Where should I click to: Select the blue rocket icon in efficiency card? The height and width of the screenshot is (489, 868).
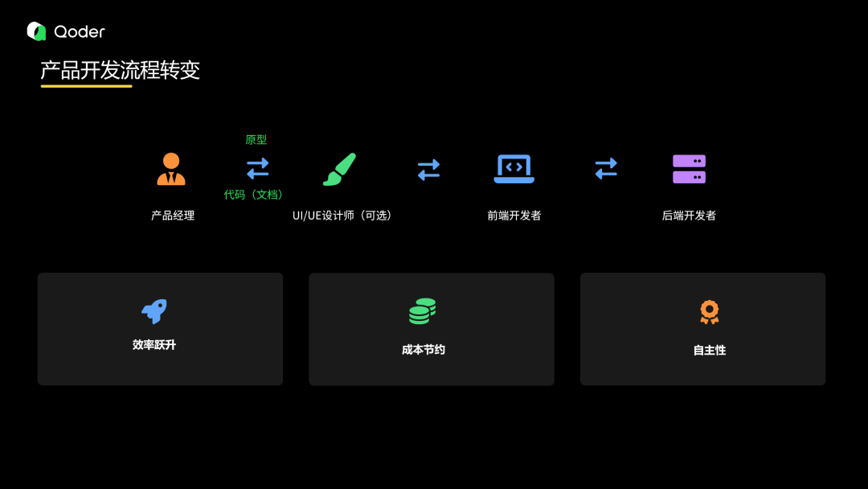click(x=154, y=312)
